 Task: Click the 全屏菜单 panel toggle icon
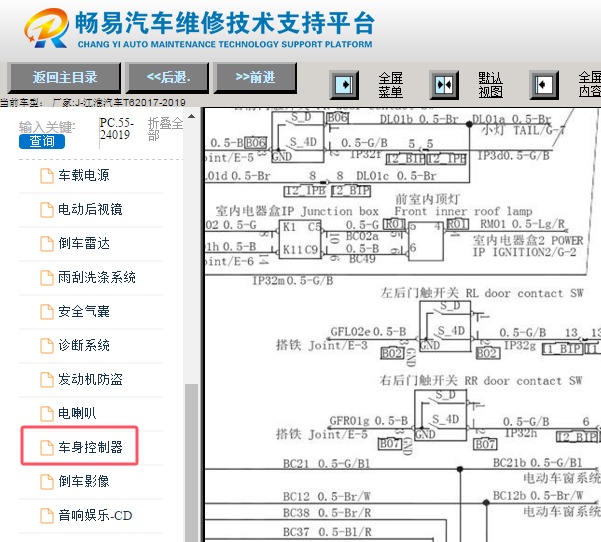[x=344, y=85]
